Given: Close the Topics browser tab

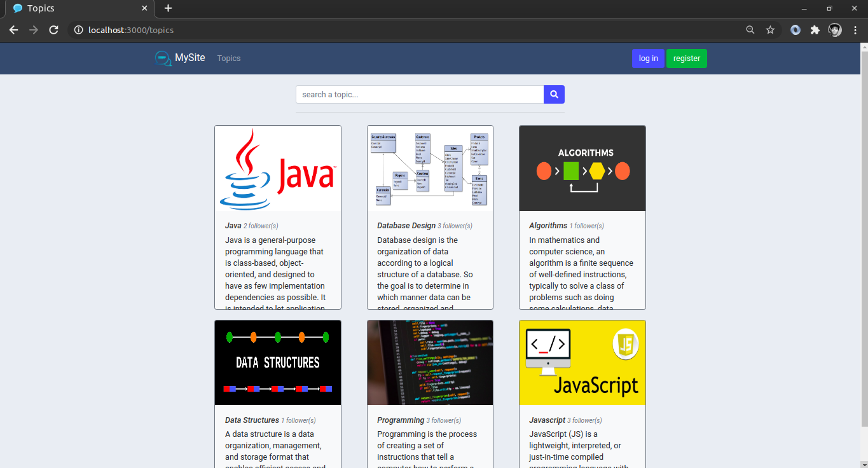Looking at the screenshot, I should 144,8.
